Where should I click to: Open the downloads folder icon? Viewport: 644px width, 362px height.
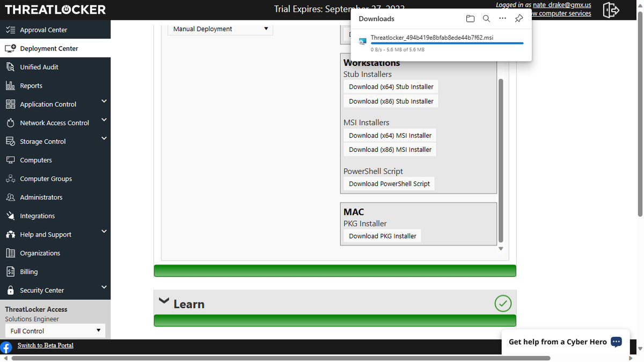click(470, 19)
